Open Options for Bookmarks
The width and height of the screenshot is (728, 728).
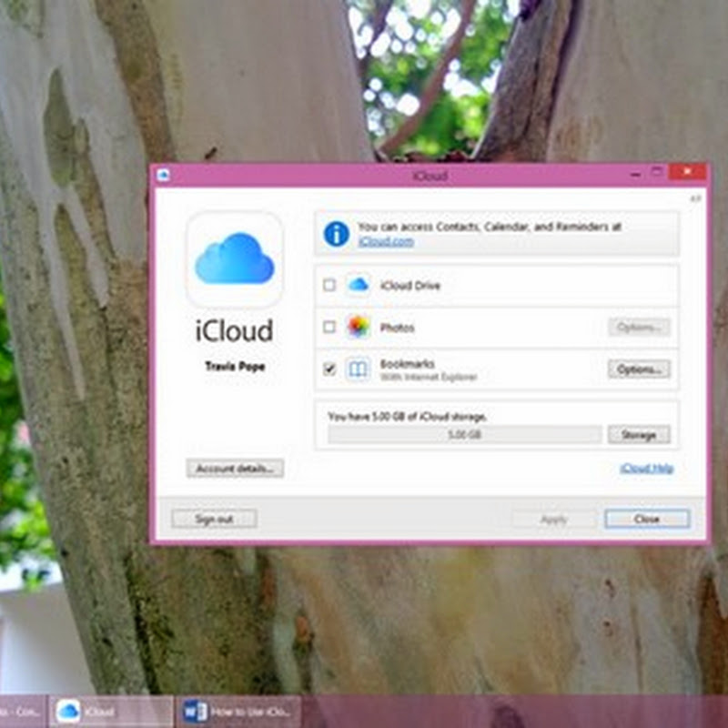click(639, 369)
